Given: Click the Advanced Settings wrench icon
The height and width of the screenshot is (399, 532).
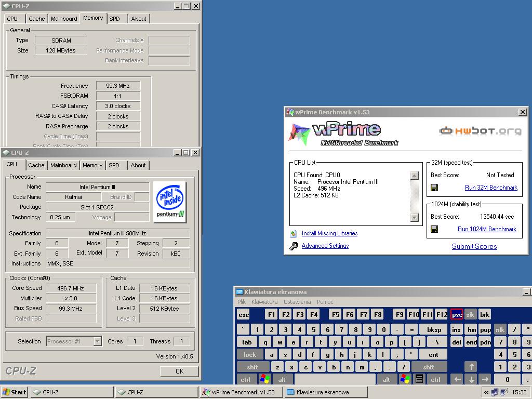Looking at the screenshot, I should [294, 246].
